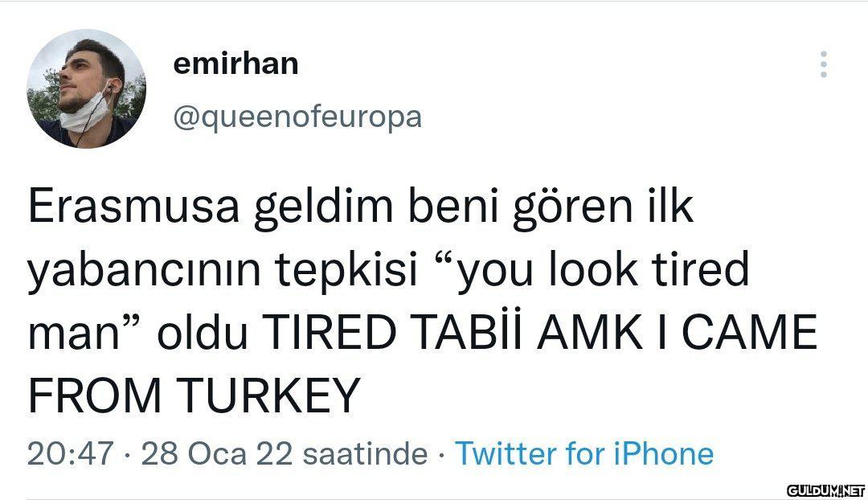Click the GULDUM.NET watermark logo
Viewport: 868px width, 500px height.
point(825,489)
